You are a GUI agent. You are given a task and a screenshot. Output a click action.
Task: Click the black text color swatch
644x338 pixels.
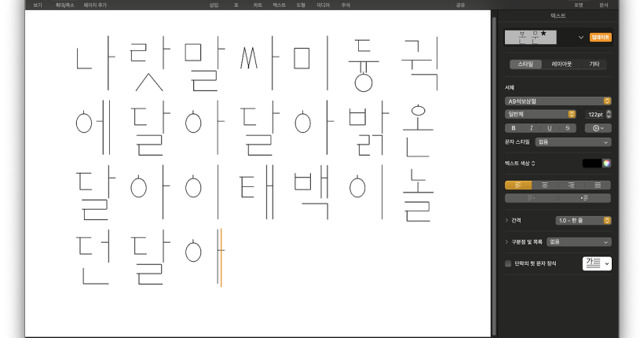click(591, 163)
